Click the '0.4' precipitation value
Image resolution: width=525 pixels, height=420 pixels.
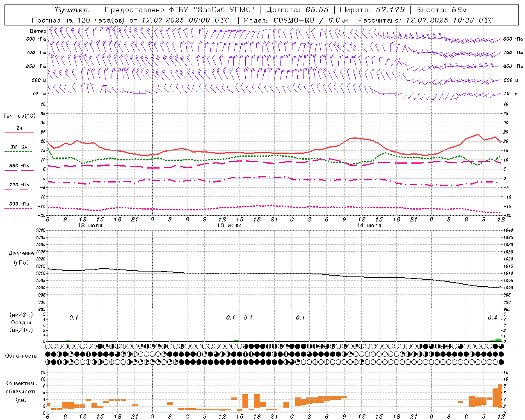click(x=492, y=318)
